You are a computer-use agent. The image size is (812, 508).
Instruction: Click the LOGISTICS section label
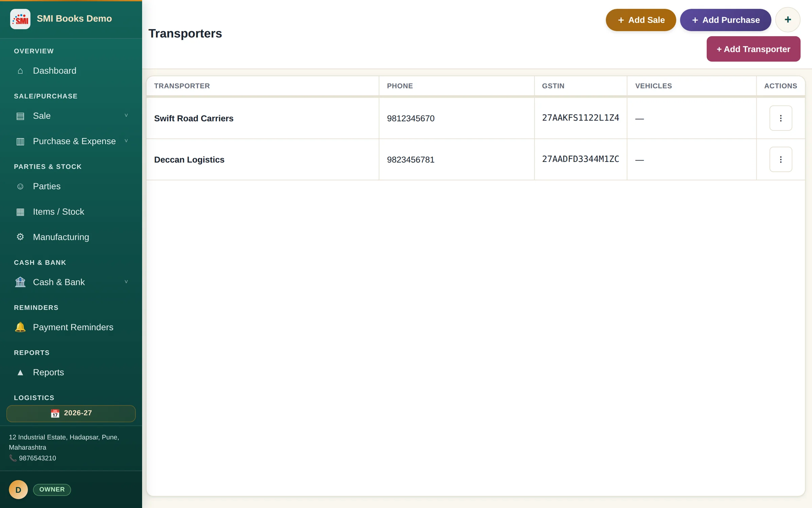click(34, 398)
